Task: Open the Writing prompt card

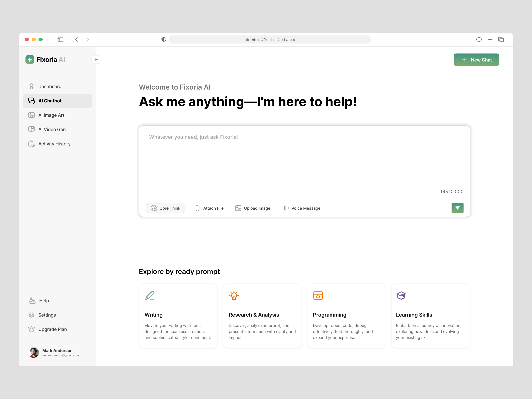Action: coord(178,316)
